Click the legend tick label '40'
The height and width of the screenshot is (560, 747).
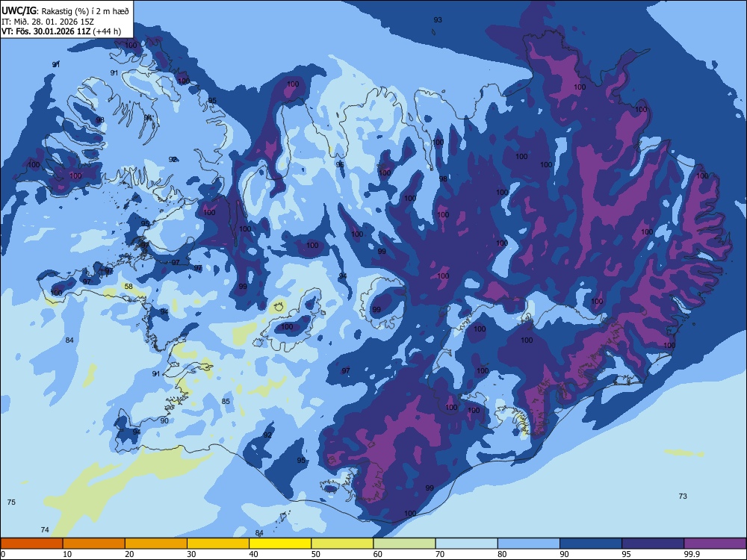[253, 554]
